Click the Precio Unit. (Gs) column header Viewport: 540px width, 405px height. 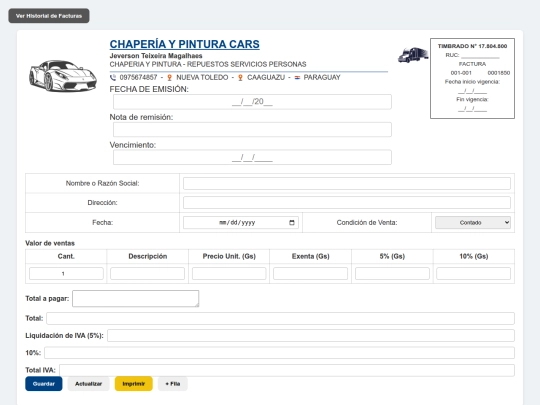[229, 256]
